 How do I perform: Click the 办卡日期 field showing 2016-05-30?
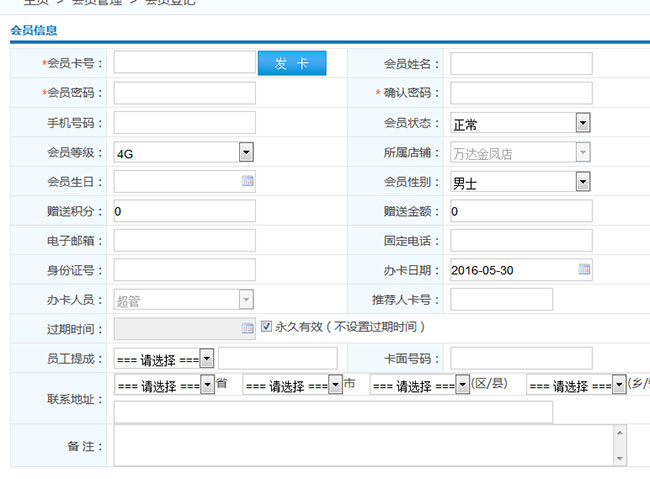[x=521, y=270]
